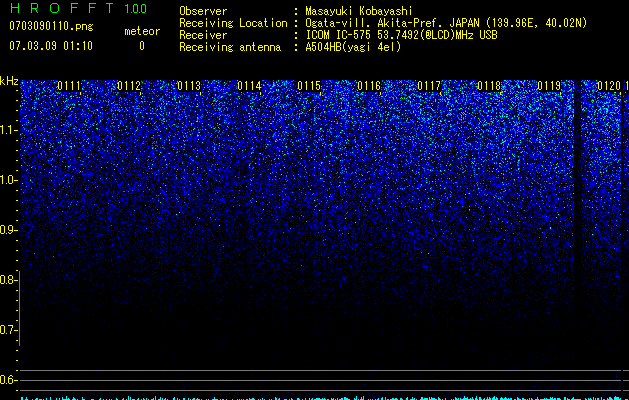Click the 0112 time marker
Image resolution: width=629 pixels, height=400 pixels.
click(129, 86)
